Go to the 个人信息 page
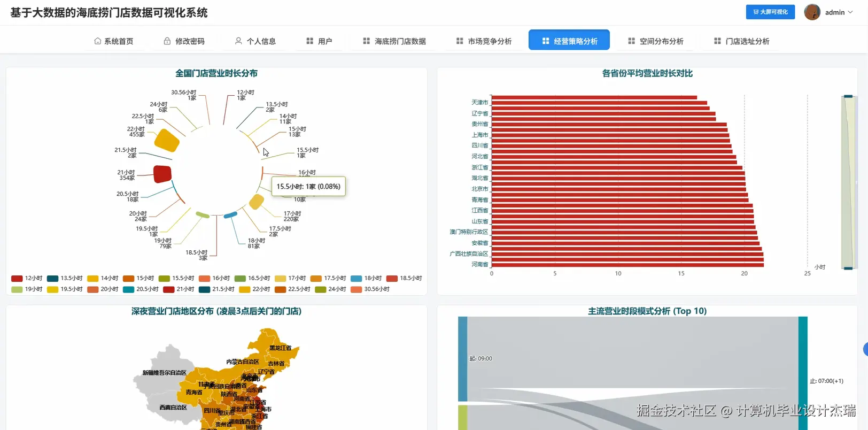The width and height of the screenshot is (868, 430). click(x=255, y=41)
